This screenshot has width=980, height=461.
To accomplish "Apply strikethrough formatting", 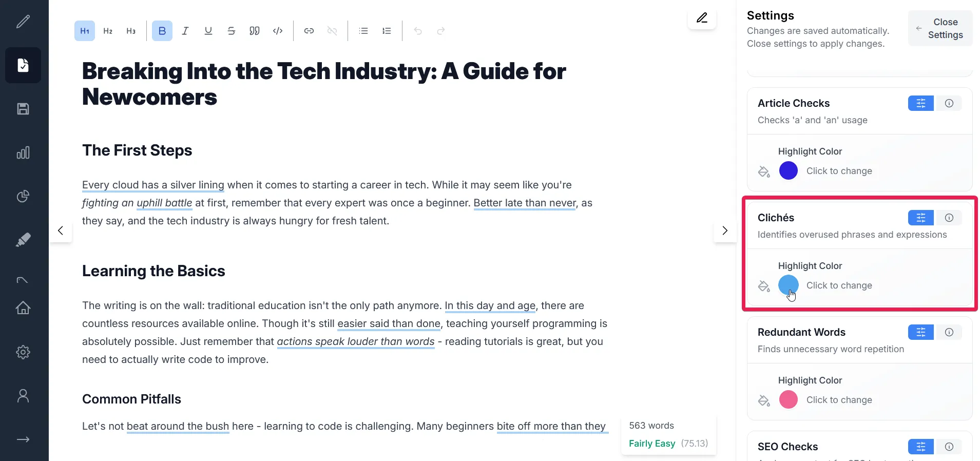I will 232,31.
